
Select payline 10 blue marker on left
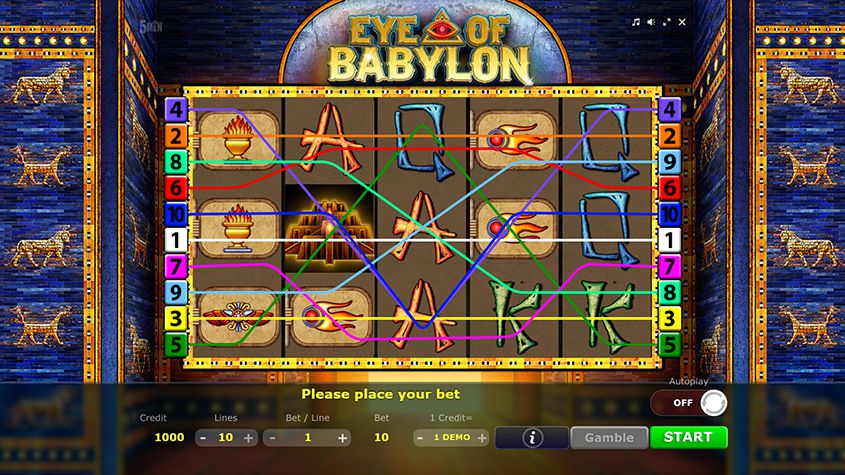click(176, 214)
